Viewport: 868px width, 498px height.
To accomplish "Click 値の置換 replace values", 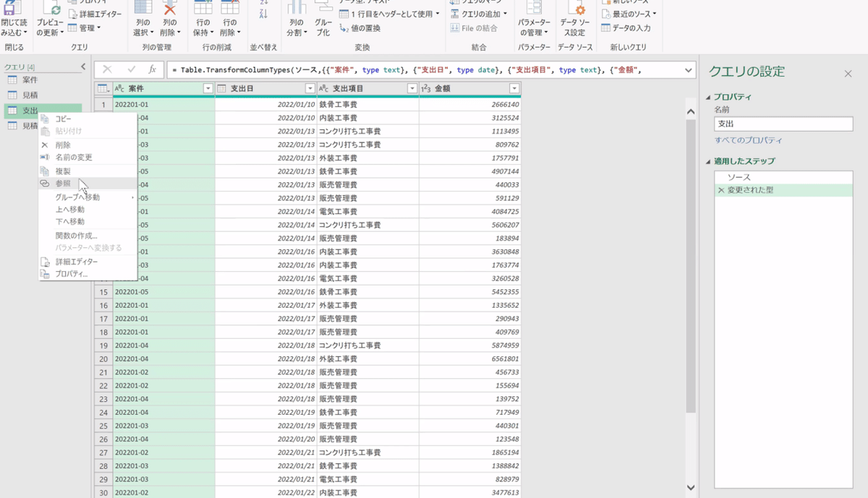I will click(x=360, y=28).
